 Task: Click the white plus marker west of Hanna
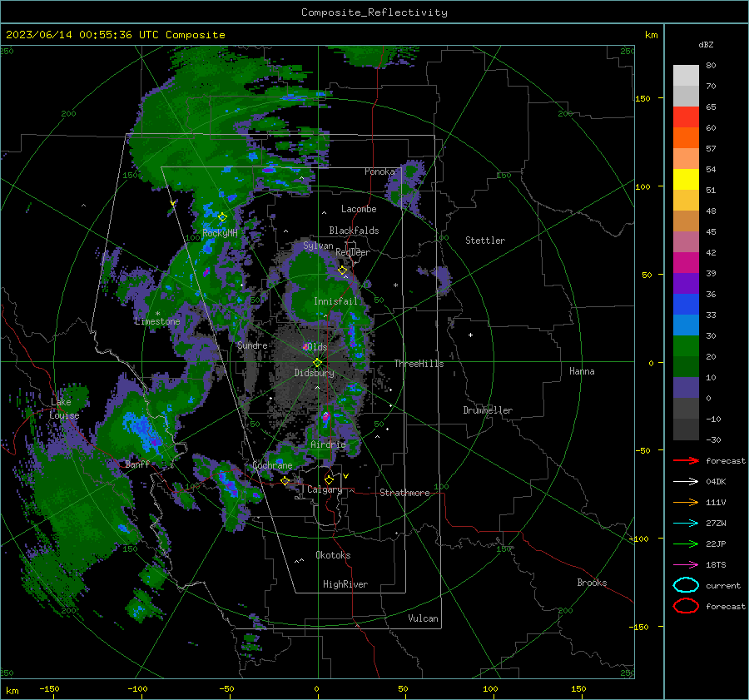(470, 335)
